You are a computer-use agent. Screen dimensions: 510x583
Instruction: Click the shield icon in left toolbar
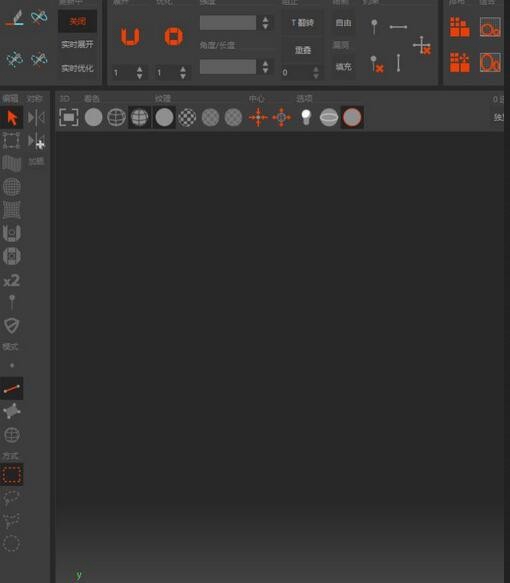[12, 326]
